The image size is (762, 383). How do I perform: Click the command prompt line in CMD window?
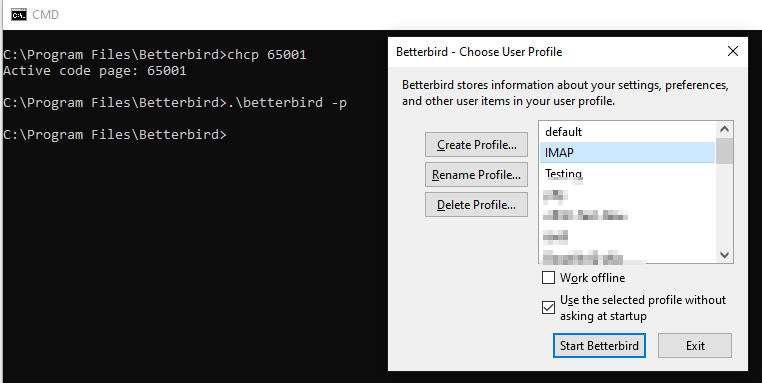pyautogui.click(x=115, y=135)
